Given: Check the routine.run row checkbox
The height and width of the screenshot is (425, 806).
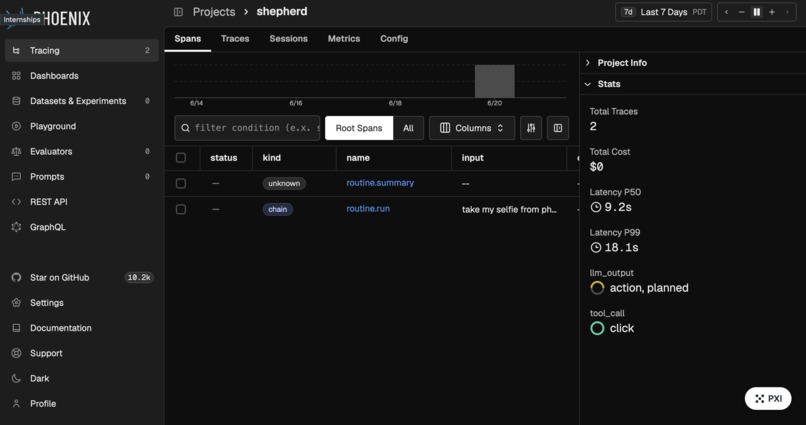Looking at the screenshot, I should [x=181, y=209].
